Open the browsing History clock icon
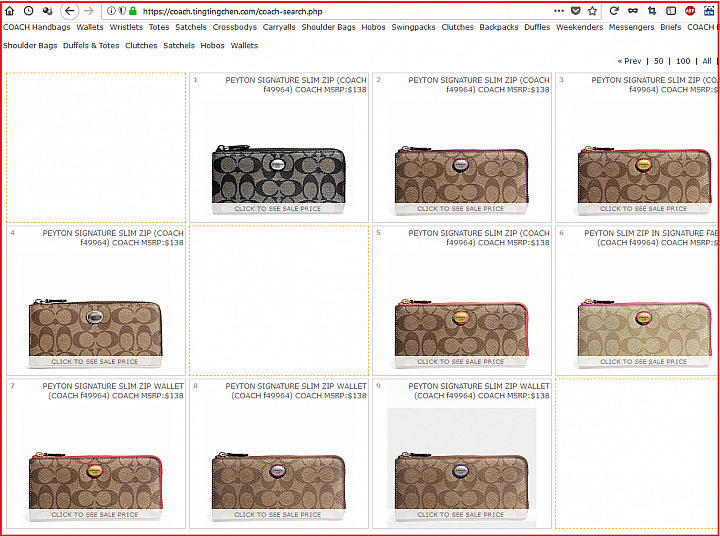 [x=28, y=11]
